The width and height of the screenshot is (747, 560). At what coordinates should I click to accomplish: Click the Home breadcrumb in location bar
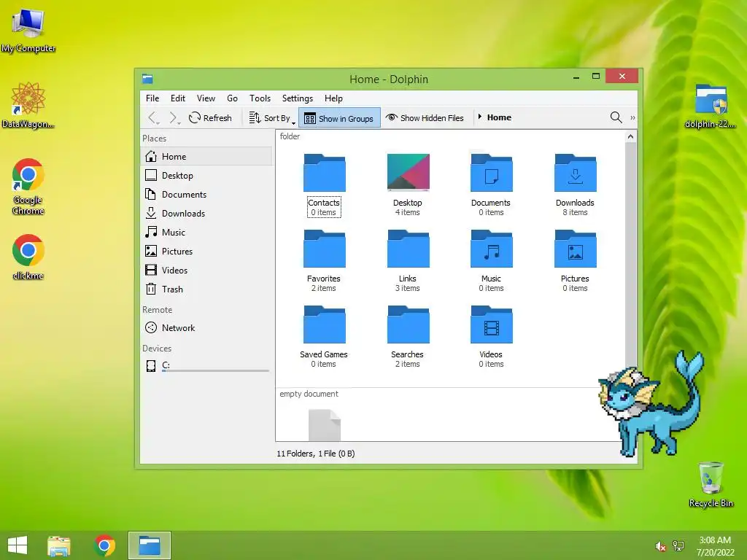coord(499,117)
